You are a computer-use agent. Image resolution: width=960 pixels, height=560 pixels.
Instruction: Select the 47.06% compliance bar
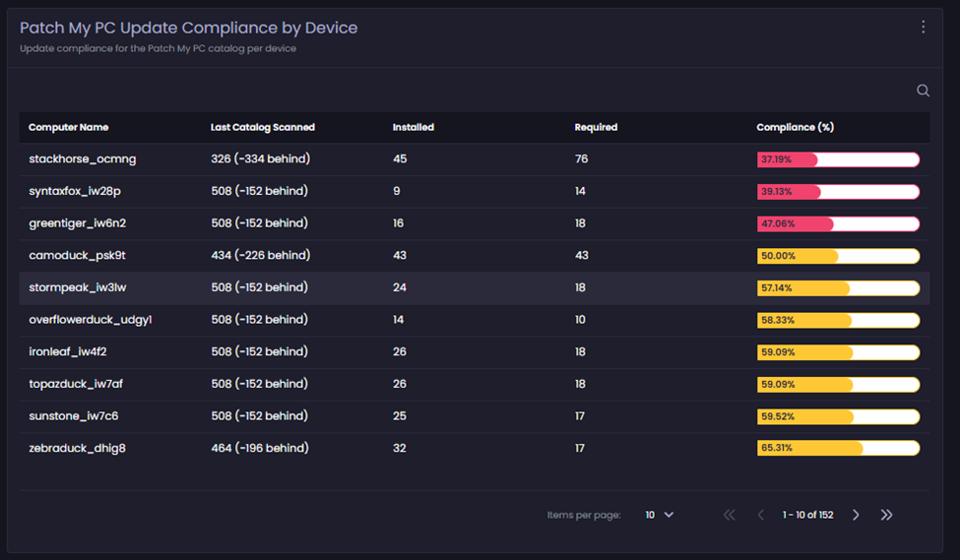[838, 224]
